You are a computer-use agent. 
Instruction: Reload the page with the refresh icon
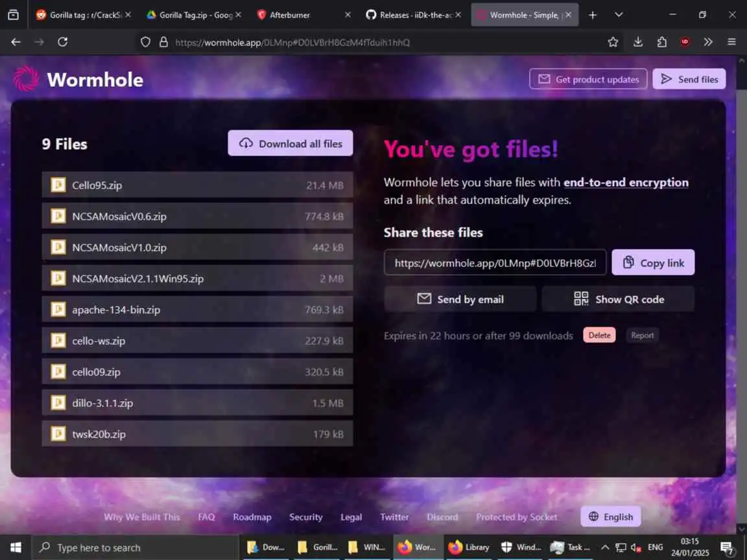(x=62, y=42)
